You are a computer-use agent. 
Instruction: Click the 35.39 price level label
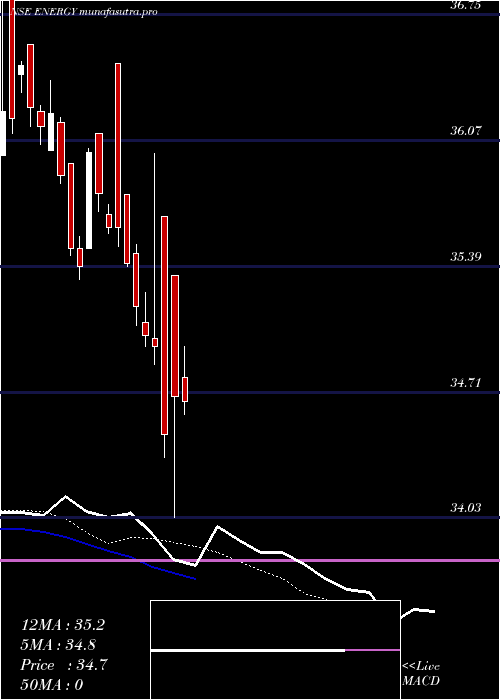point(466,257)
